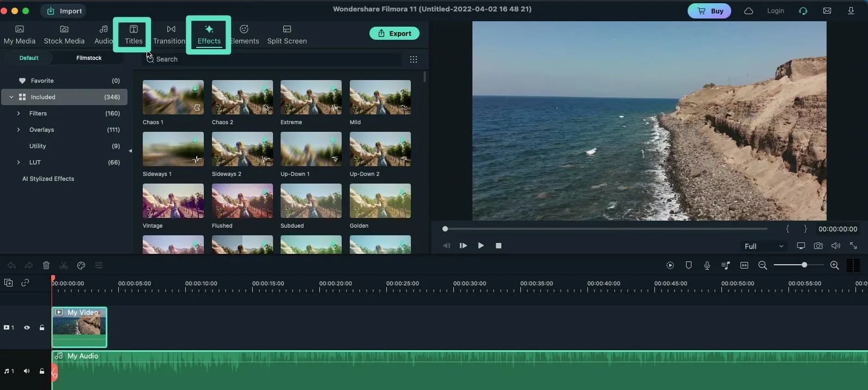
Task: Select the Default library tab
Action: [x=29, y=58]
